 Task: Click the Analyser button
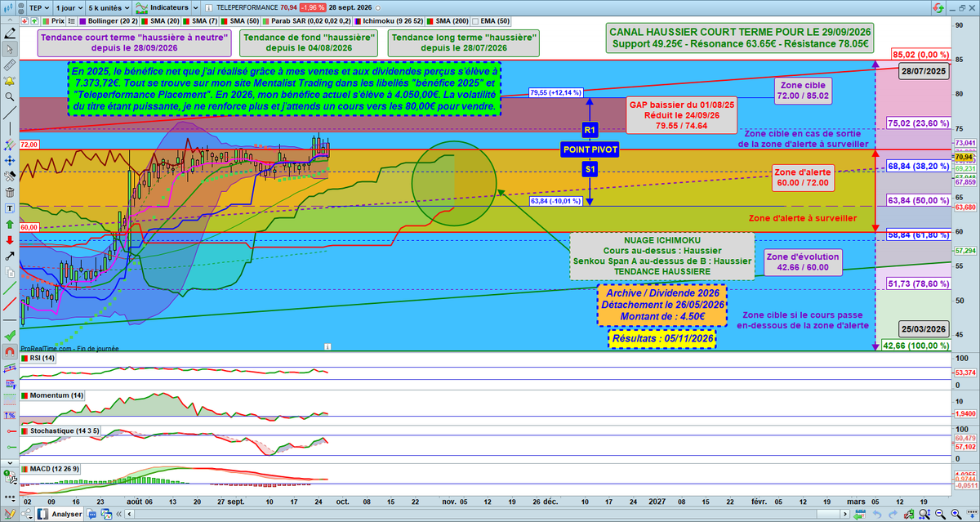coord(60,514)
